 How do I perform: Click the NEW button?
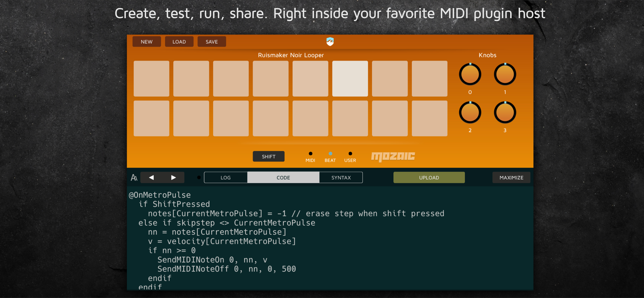point(146,42)
